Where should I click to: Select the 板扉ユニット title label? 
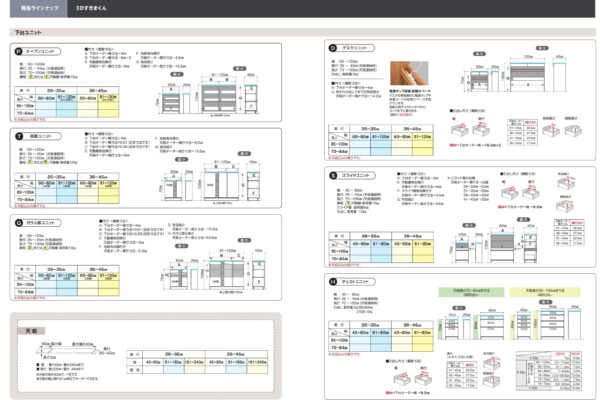pos(40,134)
